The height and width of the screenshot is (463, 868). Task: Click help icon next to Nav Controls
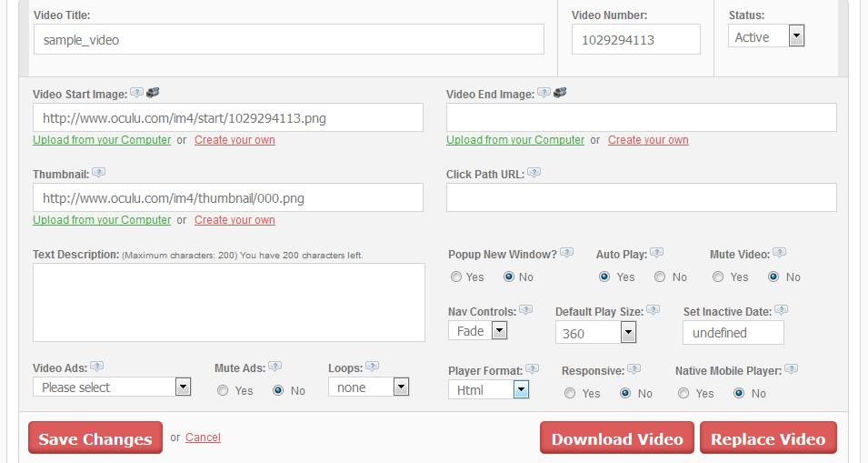pos(525,310)
